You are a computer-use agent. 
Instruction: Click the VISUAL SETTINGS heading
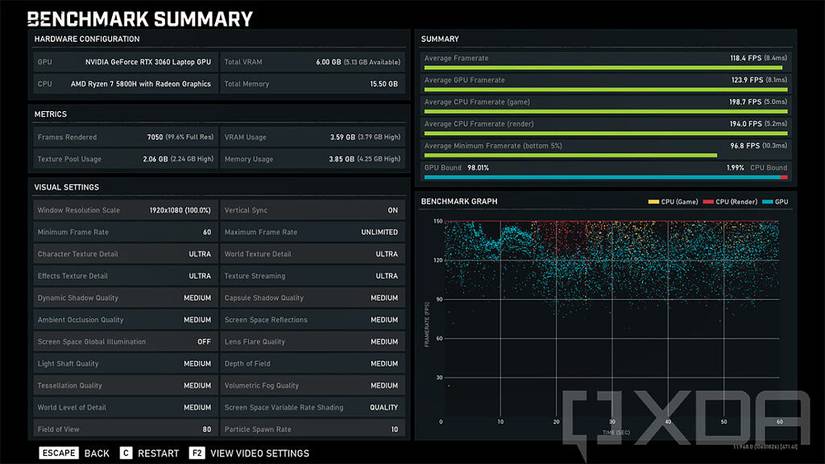click(x=66, y=187)
